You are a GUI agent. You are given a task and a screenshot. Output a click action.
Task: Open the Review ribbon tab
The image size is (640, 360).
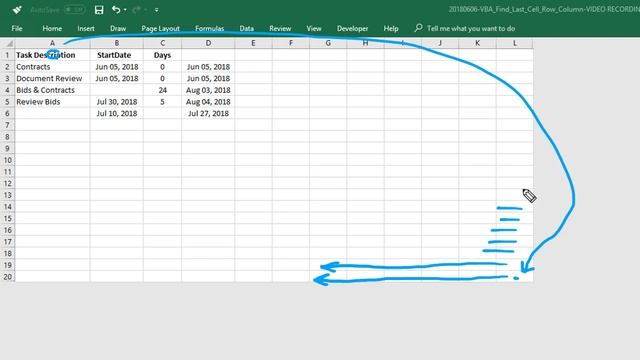tap(280, 28)
